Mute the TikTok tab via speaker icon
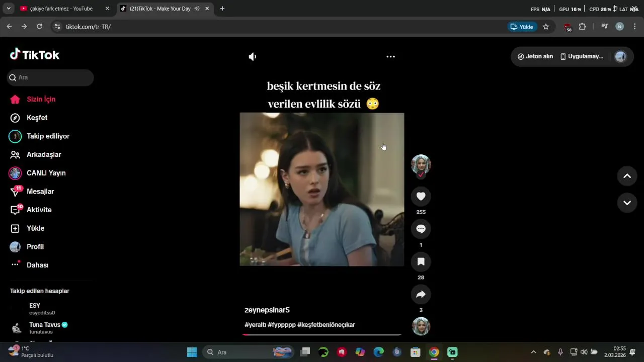644x362 pixels. tap(197, 9)
